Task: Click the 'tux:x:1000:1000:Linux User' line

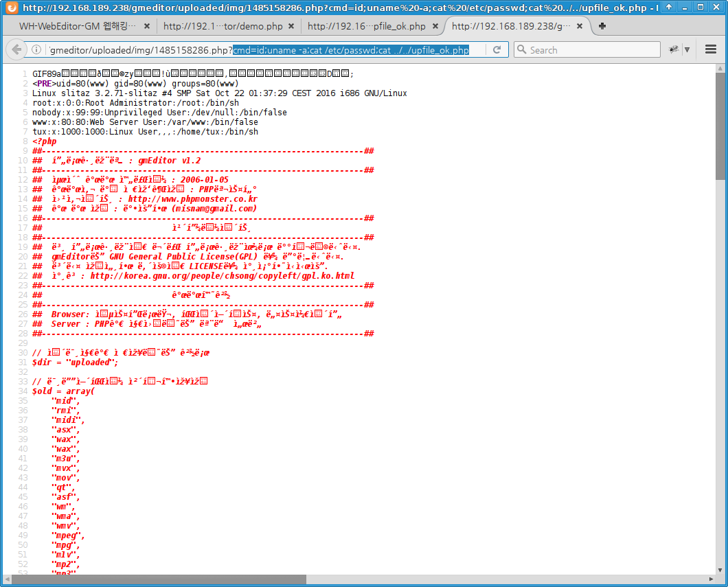Action: [146, 132]
